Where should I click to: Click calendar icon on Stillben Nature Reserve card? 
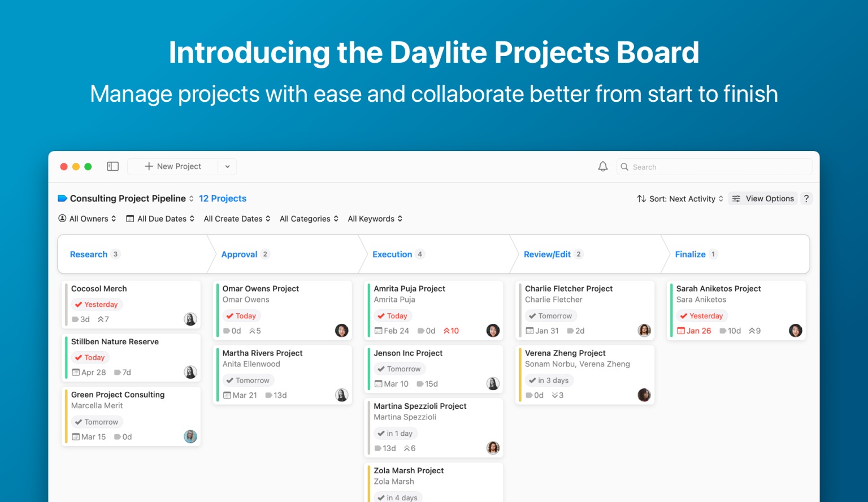[x=76, y=373]
